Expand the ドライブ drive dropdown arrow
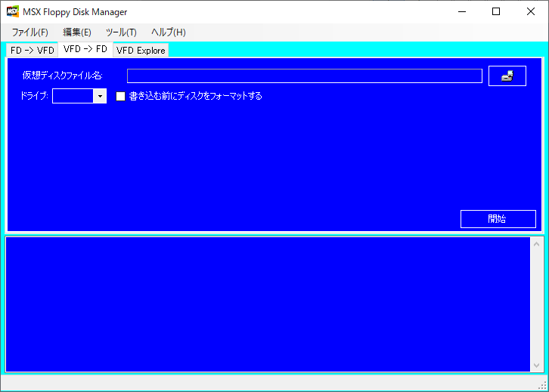 100,96
